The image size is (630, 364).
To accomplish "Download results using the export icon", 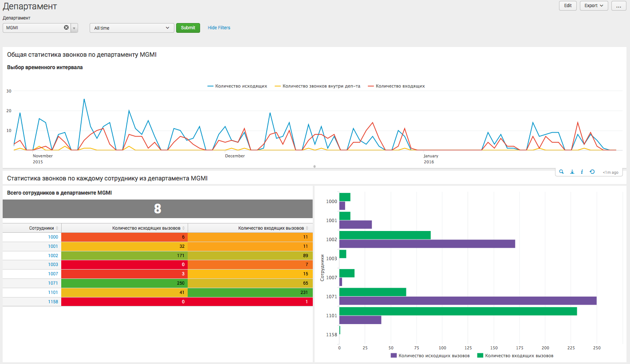I will 572,172.
